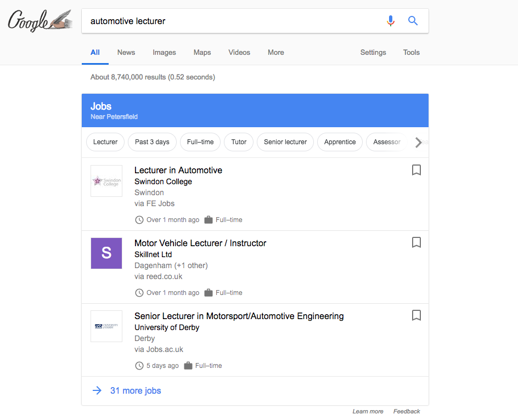Open search Tools options
518x420 pixels.
click(x=412, y=53)
